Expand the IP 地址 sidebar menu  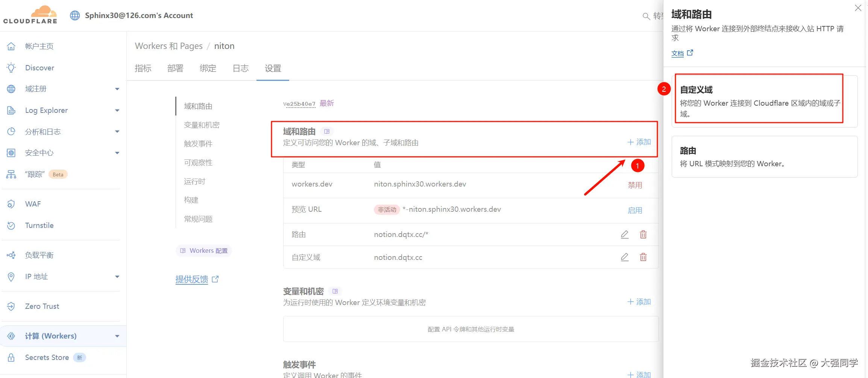(117, 277)
